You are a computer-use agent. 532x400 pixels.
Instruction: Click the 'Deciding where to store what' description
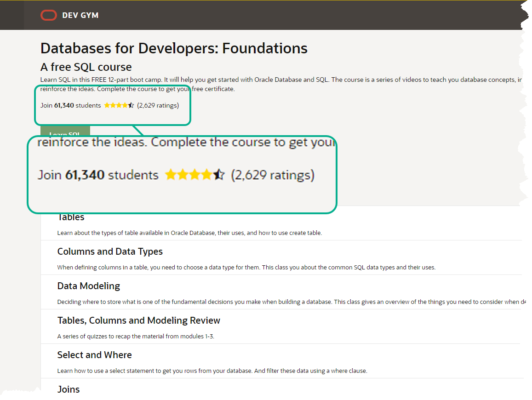pos(292,302)
